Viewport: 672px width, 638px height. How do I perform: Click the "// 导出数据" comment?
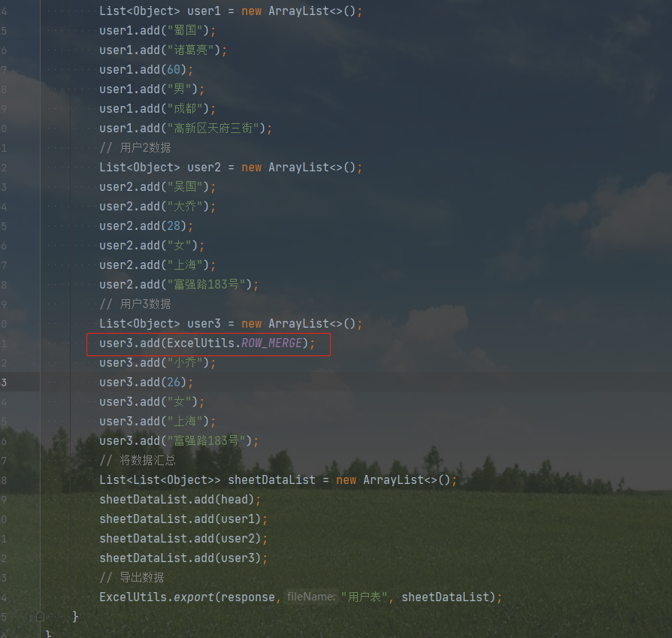pos(132,578)
